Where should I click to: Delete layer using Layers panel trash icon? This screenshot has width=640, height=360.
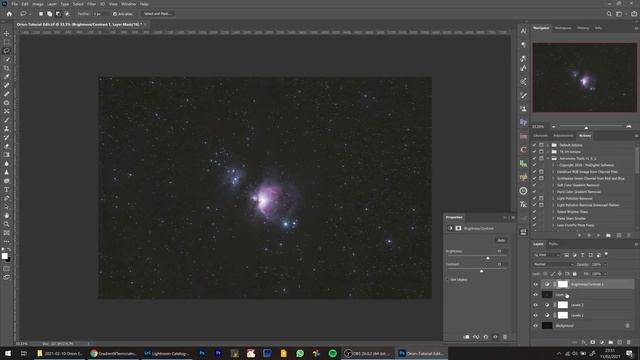pyautogui.click(x=629, y=342)
